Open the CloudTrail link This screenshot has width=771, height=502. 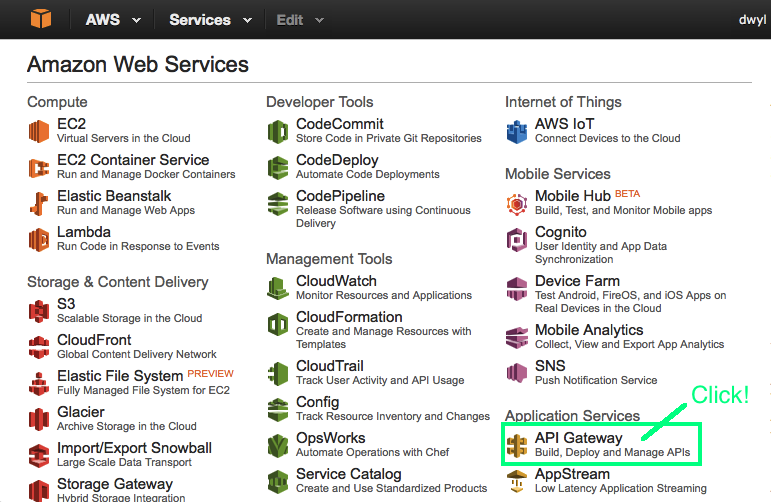click(x=330, y=366)
